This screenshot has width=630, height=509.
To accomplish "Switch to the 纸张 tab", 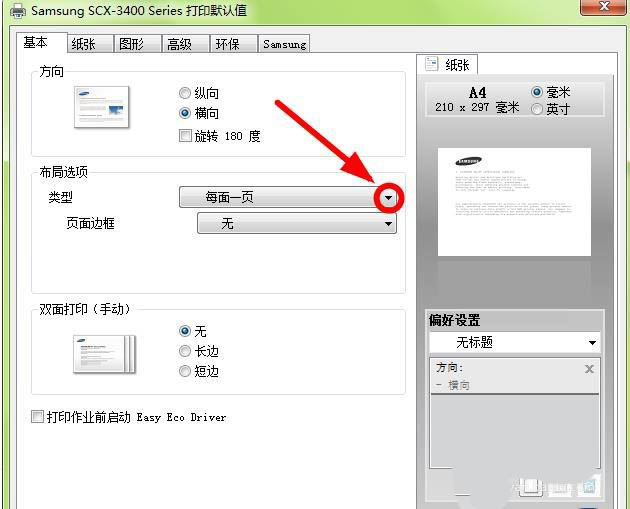I will coord(90,43).
